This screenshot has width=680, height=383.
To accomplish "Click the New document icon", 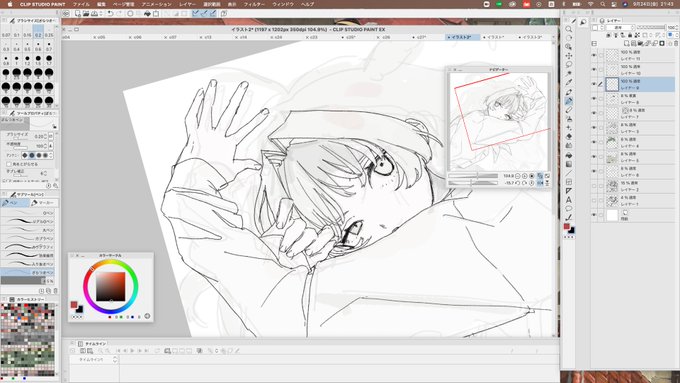I will point(78,13).
